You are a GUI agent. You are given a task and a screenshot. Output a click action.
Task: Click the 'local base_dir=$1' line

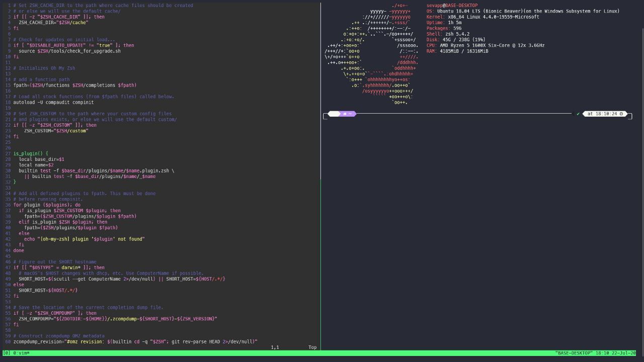(41, 159)
